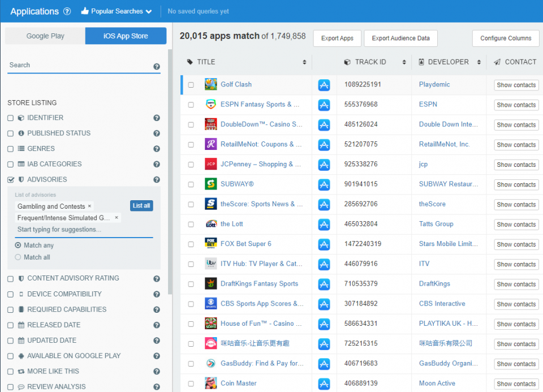Viewport: 543px width, 392px height.
Task: Open help for AVAILABLE ON GOOGLE PLAY filter
Action: click(x=157, y=356)
